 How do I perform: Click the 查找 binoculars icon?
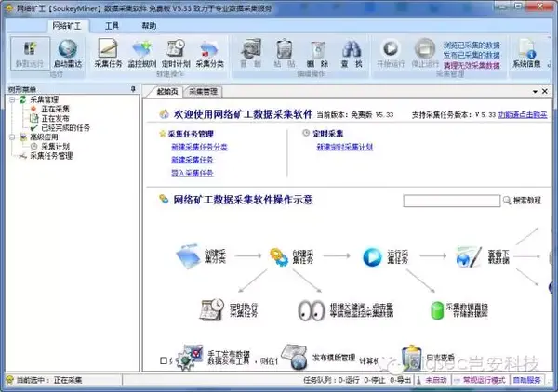click(352, 53)
